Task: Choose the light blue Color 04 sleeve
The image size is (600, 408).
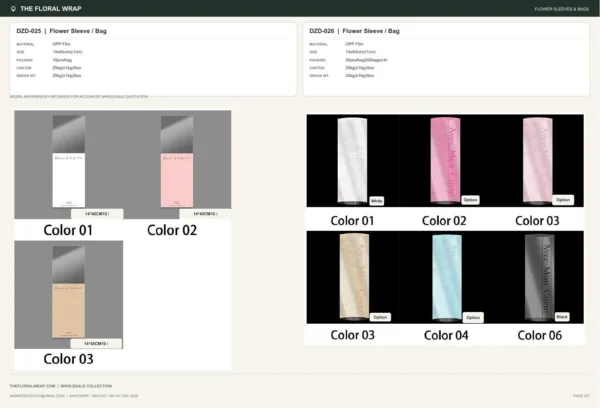Action: (447, 277)
